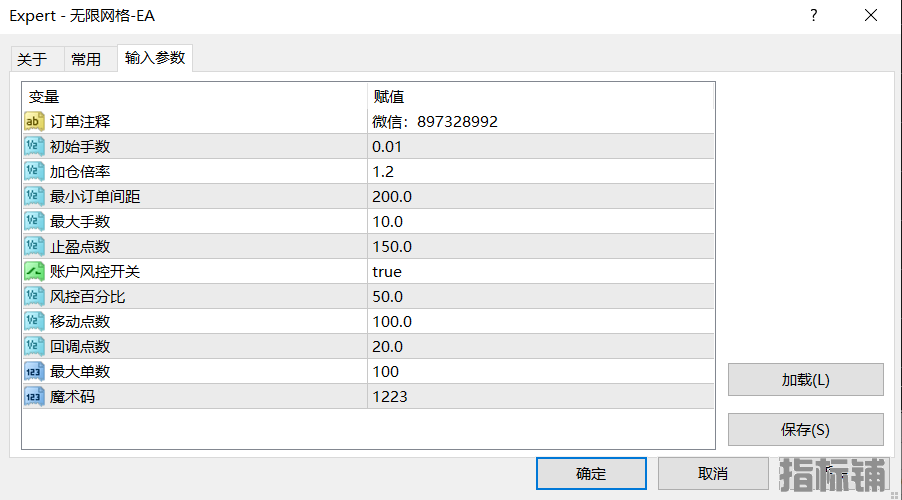Select the icon next to 风控百分比

pyautogui.click(x=34, y=296)
